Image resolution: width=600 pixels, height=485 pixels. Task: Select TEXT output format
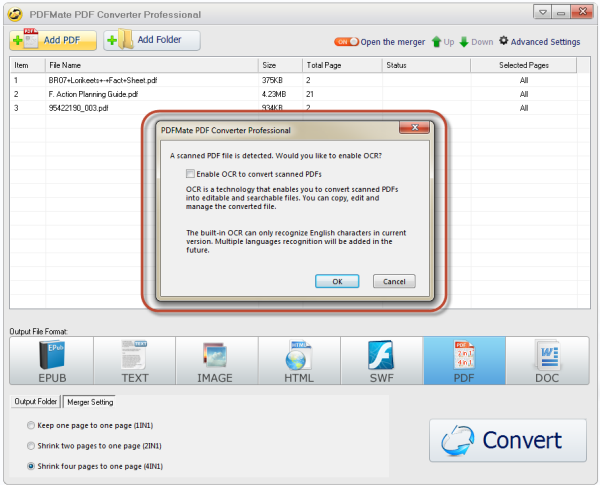point(135,361)
